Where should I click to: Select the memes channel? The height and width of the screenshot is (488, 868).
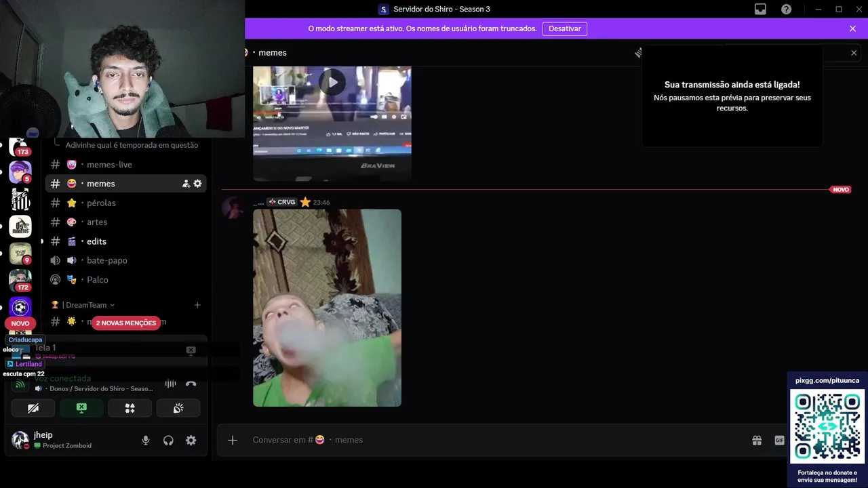(x=126, y=184)
